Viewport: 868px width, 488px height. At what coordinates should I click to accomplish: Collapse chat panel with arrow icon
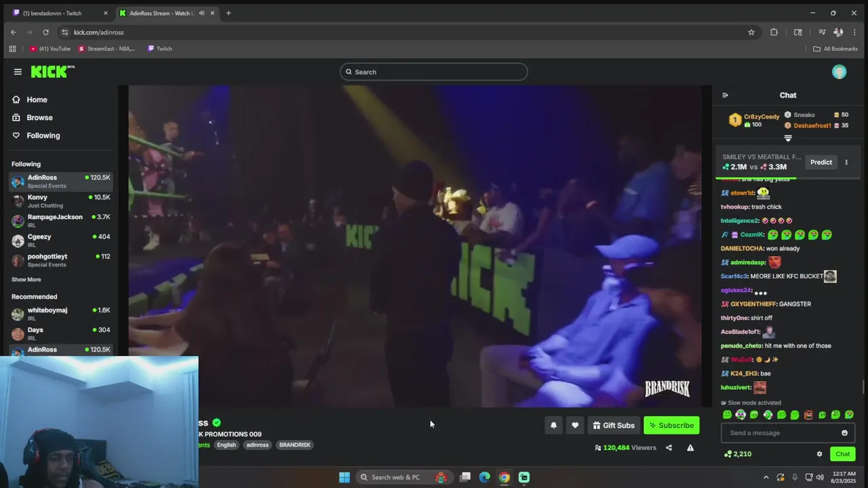[725, 96]
